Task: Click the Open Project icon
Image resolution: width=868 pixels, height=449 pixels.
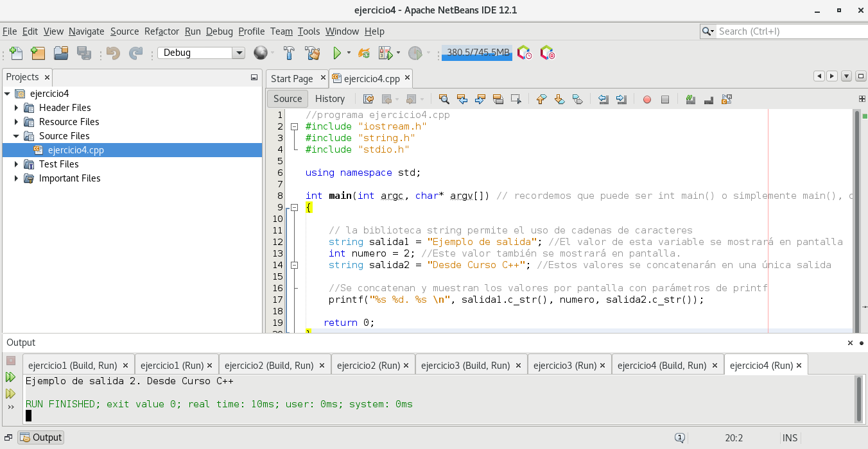Action: [61, 53]
